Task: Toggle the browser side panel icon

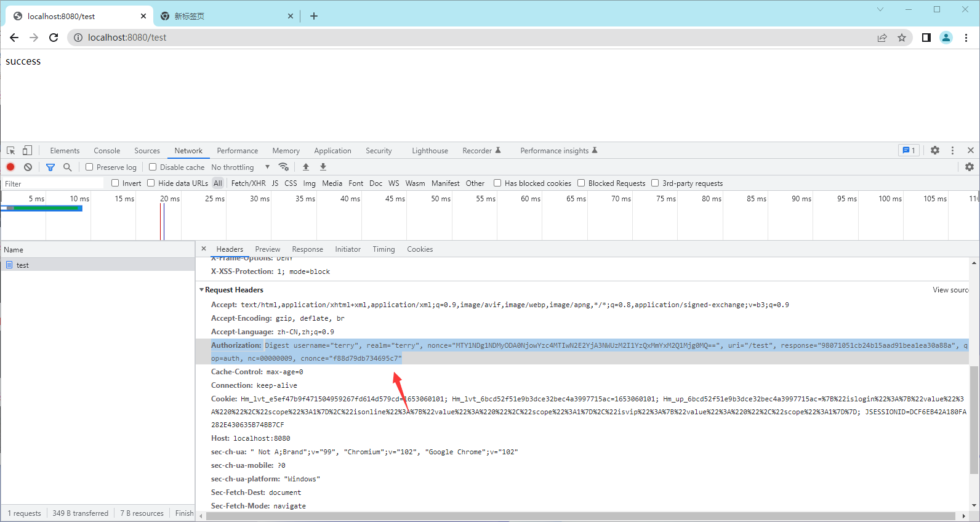Action: coord(926,38)
